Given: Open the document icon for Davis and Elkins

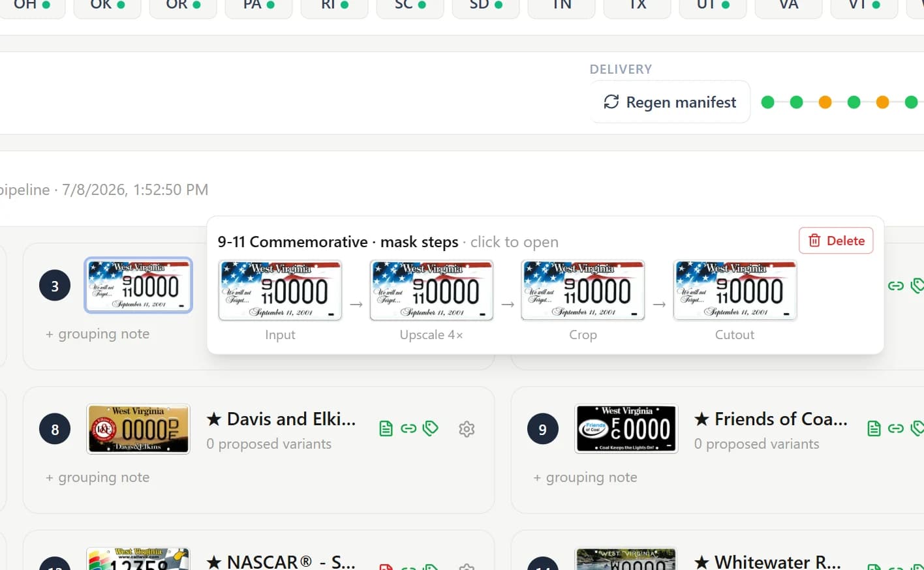Looking at the screenshot, I should click(x=386, y=428).
